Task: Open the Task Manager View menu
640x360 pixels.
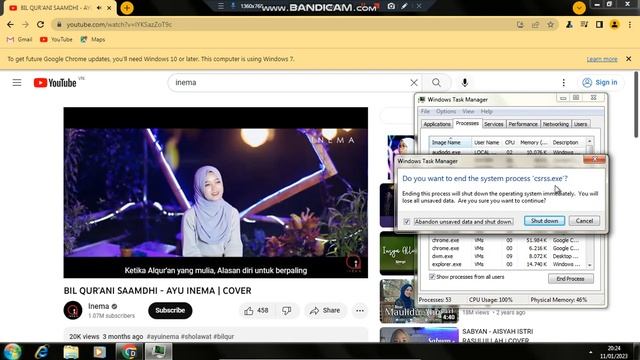Action: pyautogui.click(x=468, y=111)
